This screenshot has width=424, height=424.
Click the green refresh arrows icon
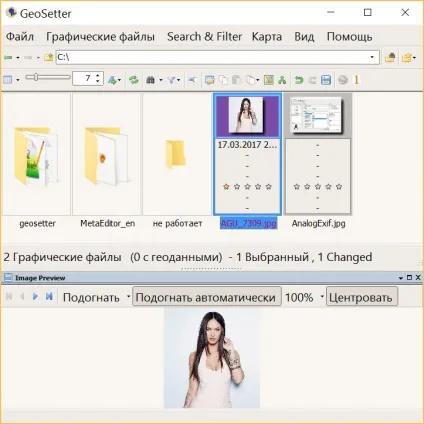(134, 80)
